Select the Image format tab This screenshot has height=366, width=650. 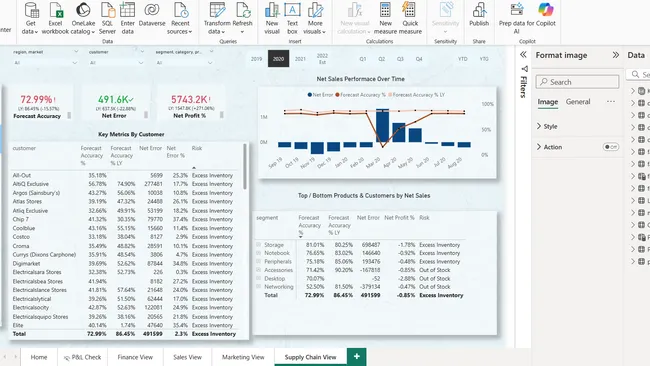tap(548, 102)
